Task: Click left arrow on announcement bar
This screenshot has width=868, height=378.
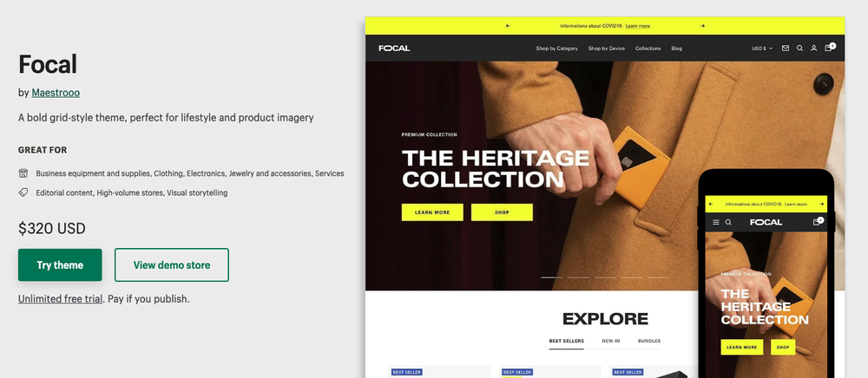Action: click(508, 26)
